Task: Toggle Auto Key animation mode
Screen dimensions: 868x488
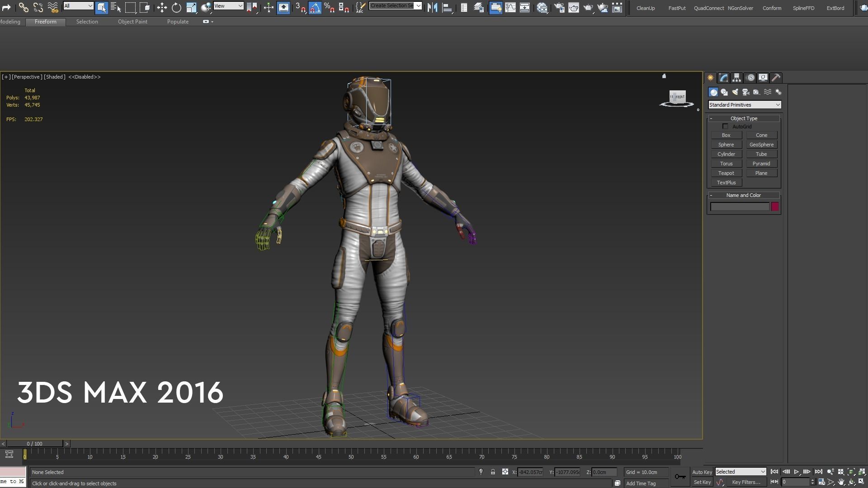Action: pos(702,472)
